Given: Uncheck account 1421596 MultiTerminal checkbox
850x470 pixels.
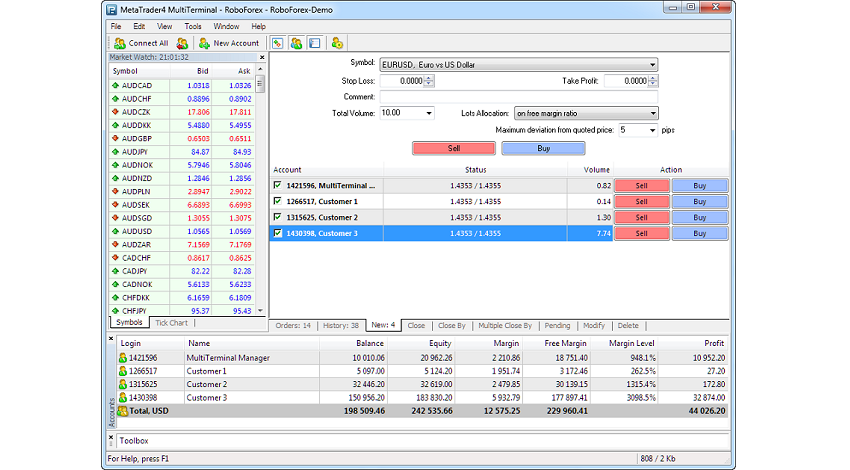Looking at the screenshot, I should coord(278,185).
